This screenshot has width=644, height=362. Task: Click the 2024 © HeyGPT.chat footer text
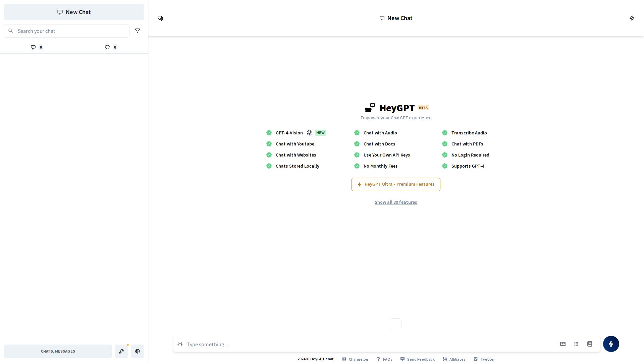tap(315, 359)
